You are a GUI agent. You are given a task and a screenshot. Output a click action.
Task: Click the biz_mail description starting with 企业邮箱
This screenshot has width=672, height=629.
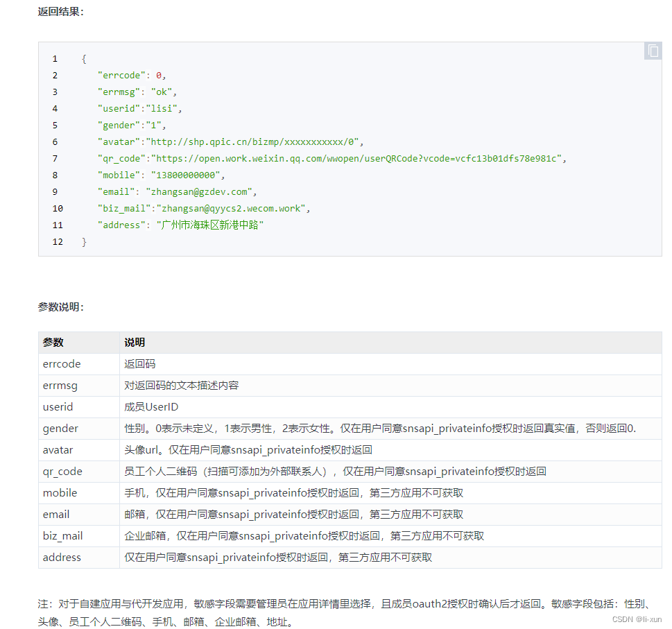(390, 536)
